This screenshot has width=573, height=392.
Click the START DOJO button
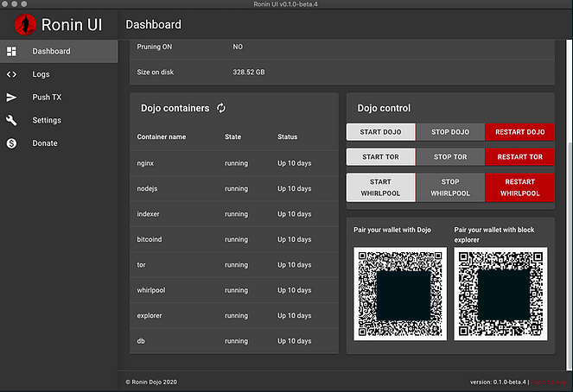point(381,132)
